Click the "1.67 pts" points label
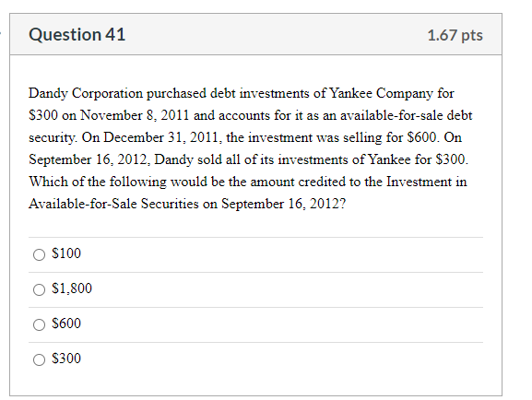 pos(455,35)
